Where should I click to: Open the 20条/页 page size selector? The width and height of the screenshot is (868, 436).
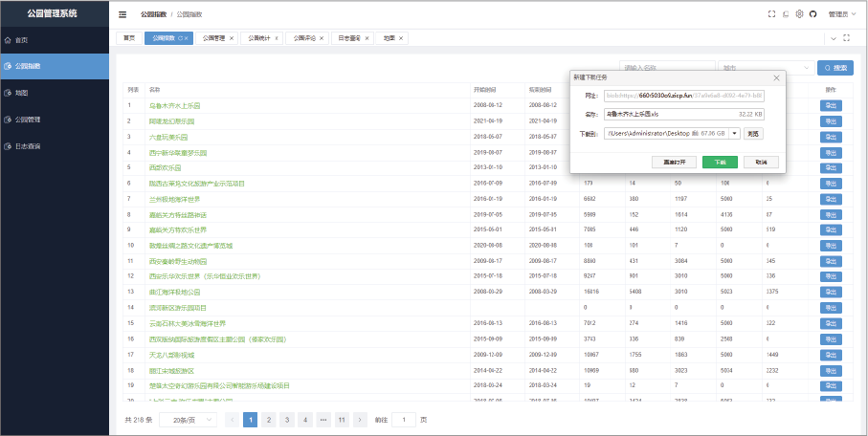coord(186,420)
